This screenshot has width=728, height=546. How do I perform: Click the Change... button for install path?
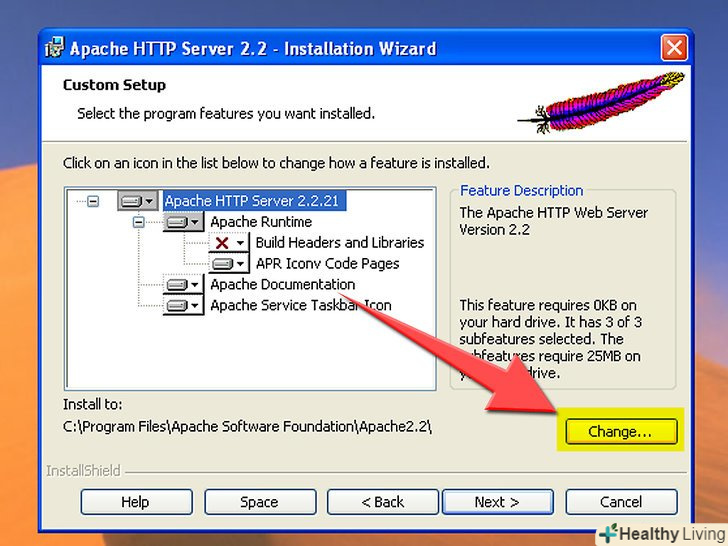[621, 431]
